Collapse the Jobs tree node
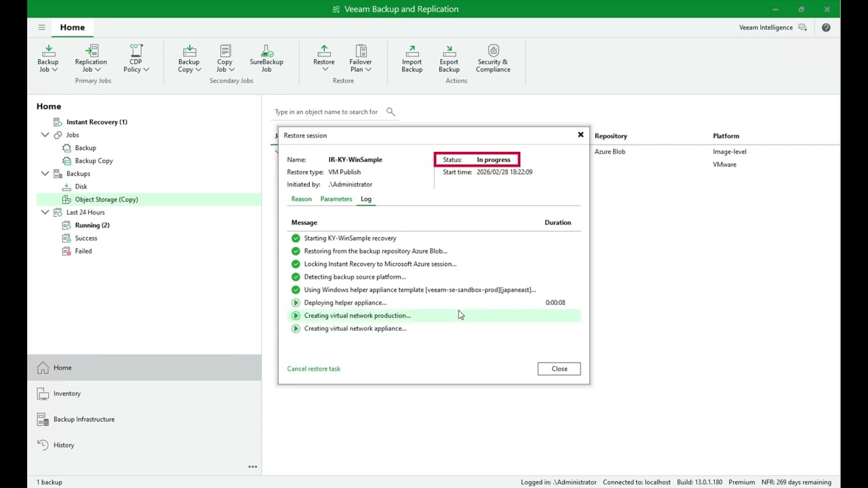 tap(45, 135)
